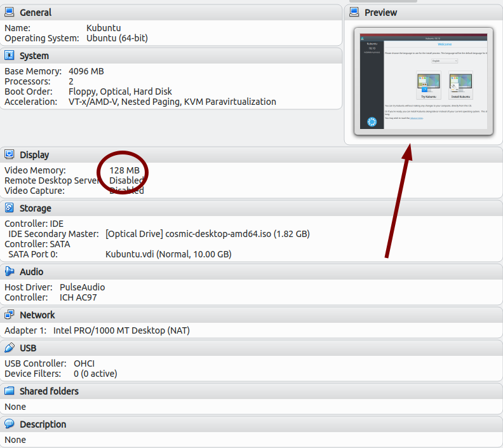Click the Audio speaker icon

click(x=10, y=272)
